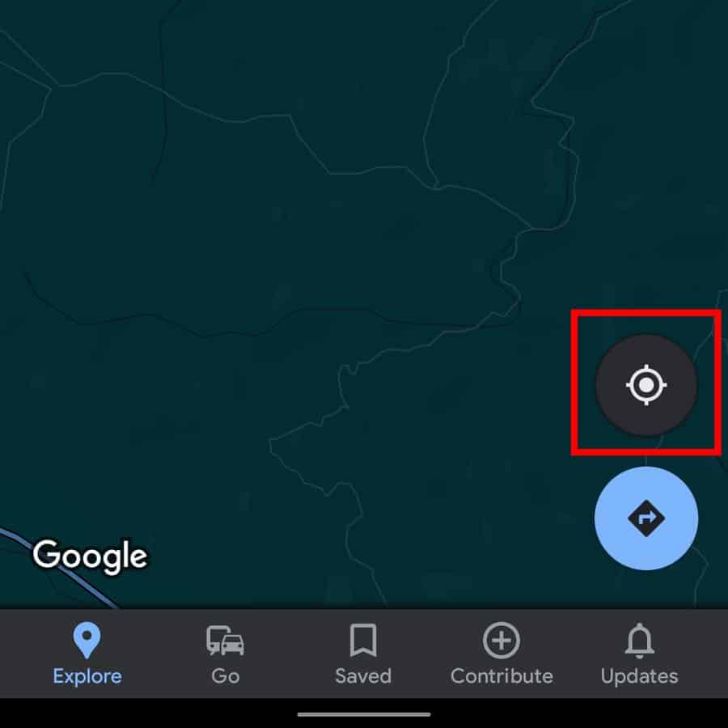Tap the crosshair my-location button
This screenshot has width=728, height=728.
[646, 385]
